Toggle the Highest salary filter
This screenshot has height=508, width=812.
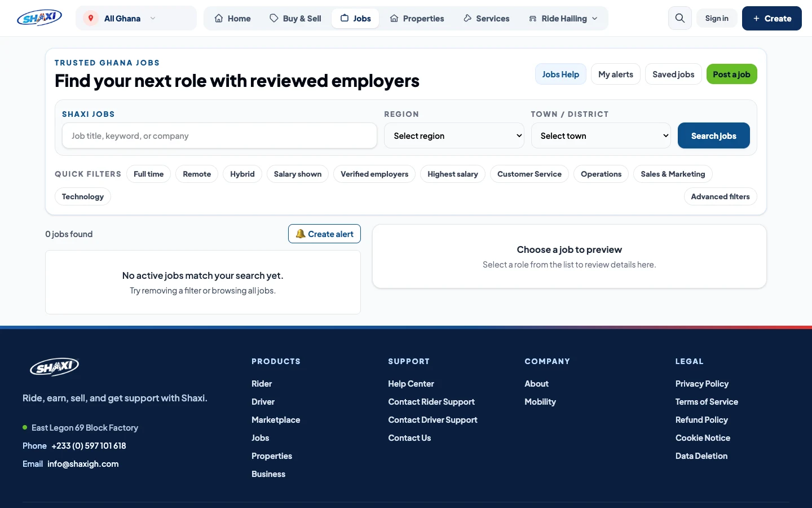453,174
